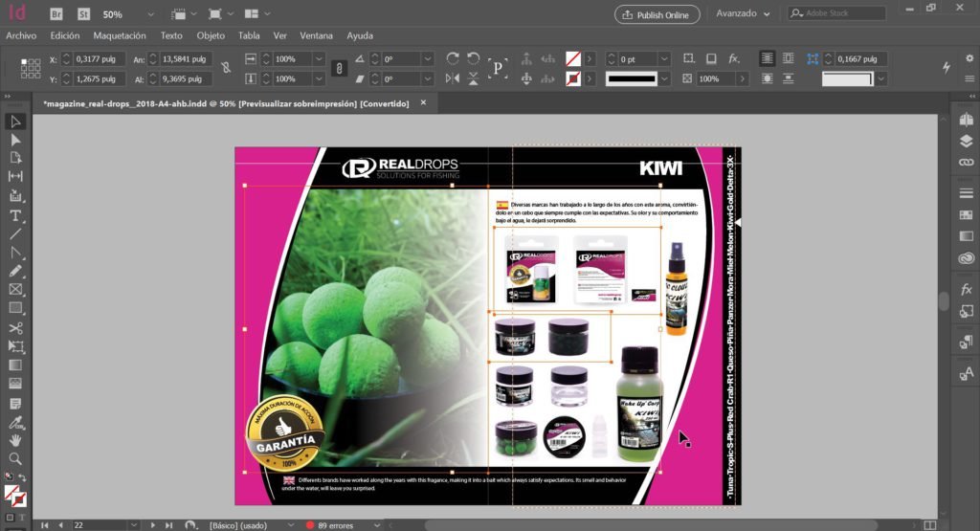The height and width of the screenshot is (531, 980).
Task: Rotate selection 90 degrees counterclockwise
Action: tap(473, 58)
